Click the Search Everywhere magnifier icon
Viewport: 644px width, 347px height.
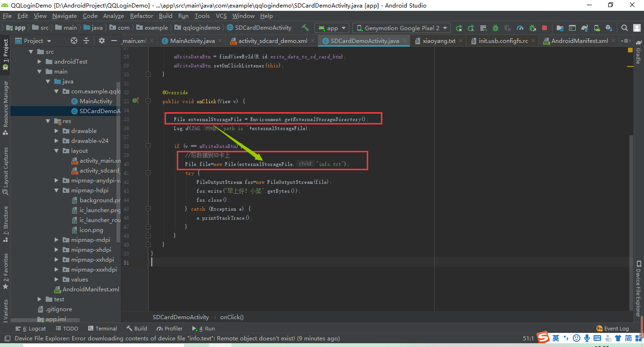coord(625,28)
